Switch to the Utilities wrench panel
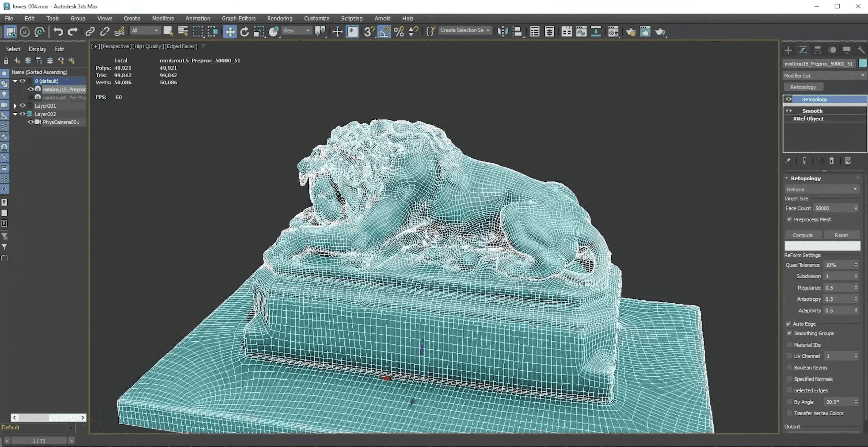This screenshot has height=447, width=868. pyautogui.click(x=861, y=50)
